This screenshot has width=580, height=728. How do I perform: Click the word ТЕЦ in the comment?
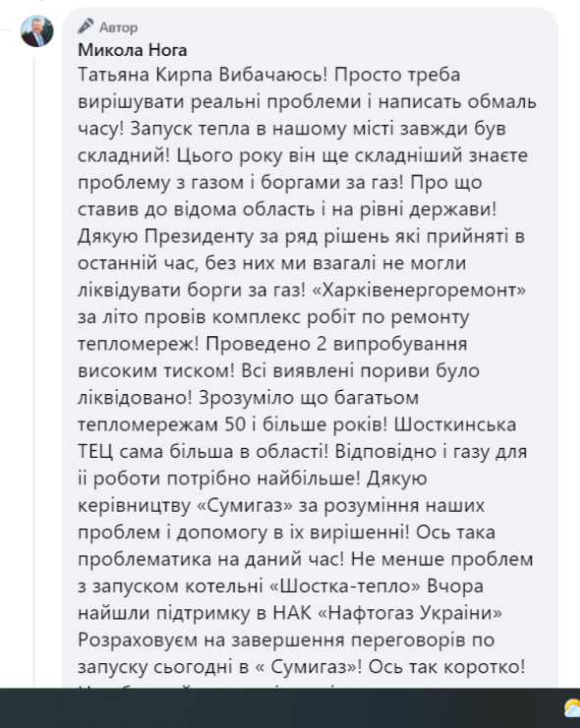[95, 452]
